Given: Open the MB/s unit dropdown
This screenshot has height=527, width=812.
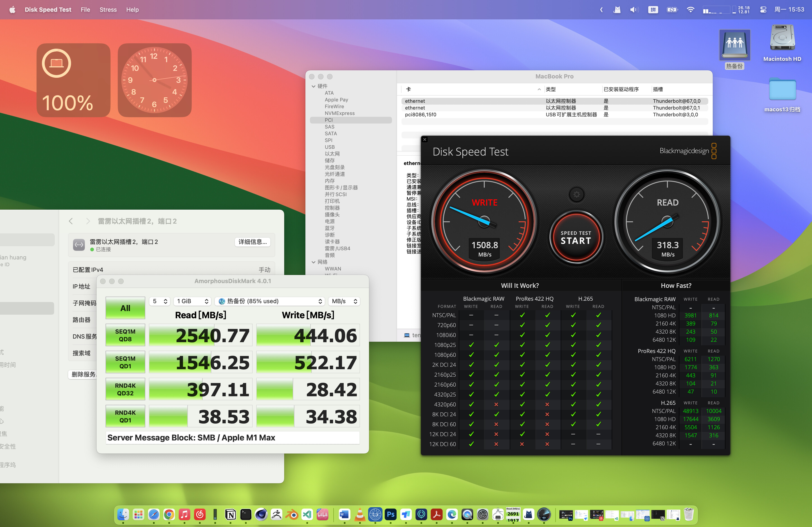Looking at the screenshot, I should coord(344,301).
